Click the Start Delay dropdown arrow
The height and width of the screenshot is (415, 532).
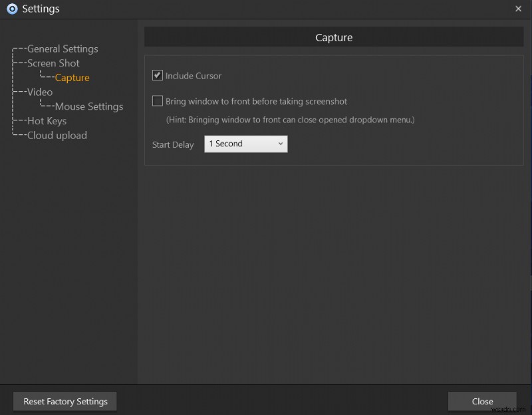tap(281, 144)
